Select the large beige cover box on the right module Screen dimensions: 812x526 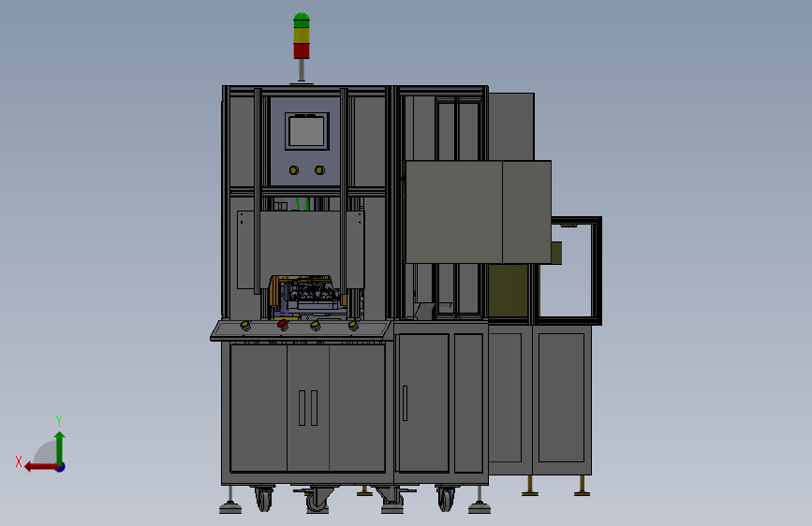pos(478,212)
